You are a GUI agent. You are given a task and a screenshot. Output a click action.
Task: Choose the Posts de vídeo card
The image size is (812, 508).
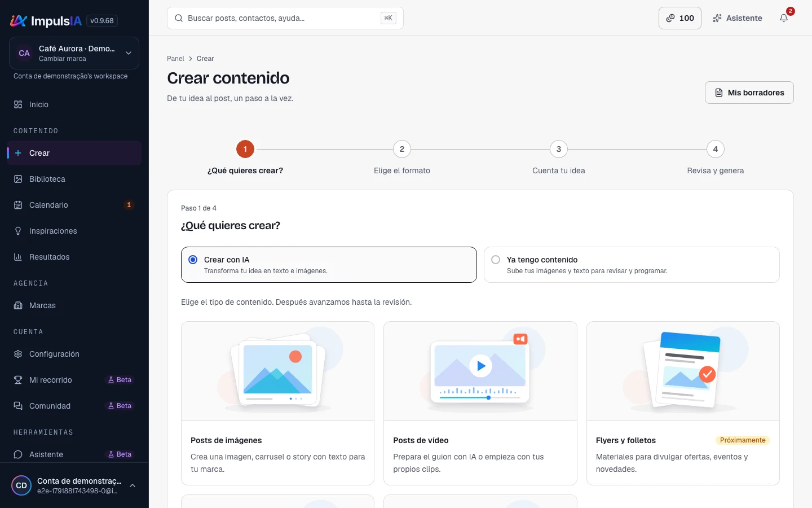[x=480, y=403]
